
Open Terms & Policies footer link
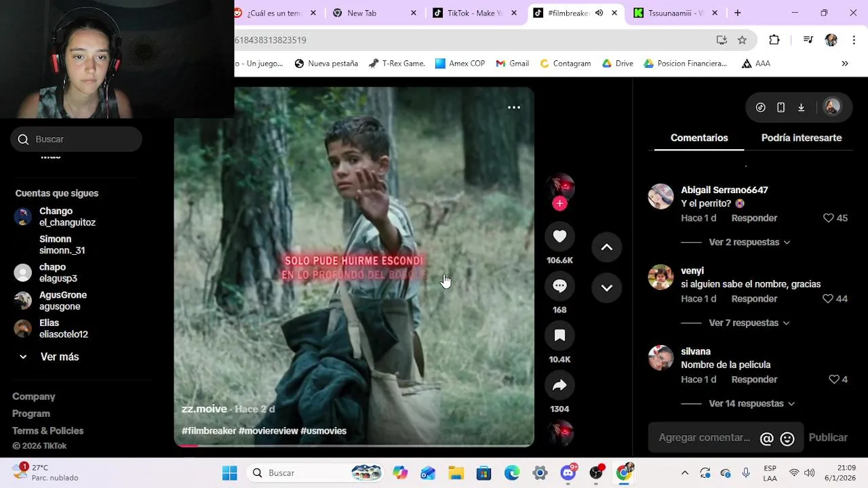[48, 430]
